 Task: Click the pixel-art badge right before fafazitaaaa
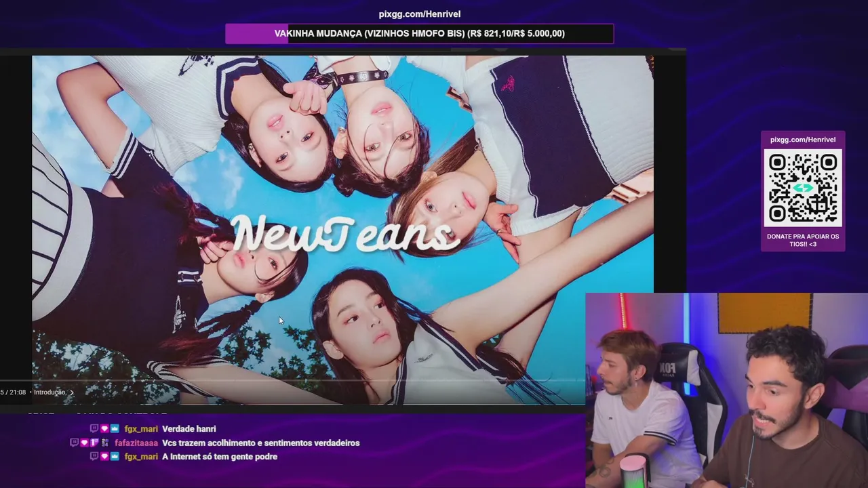tap(105, 443)
